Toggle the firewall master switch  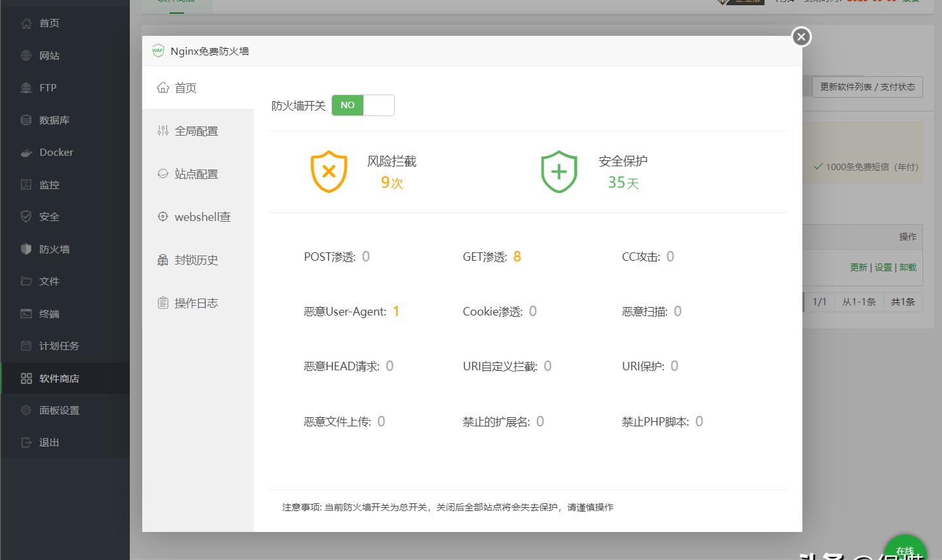coord(363,105)
